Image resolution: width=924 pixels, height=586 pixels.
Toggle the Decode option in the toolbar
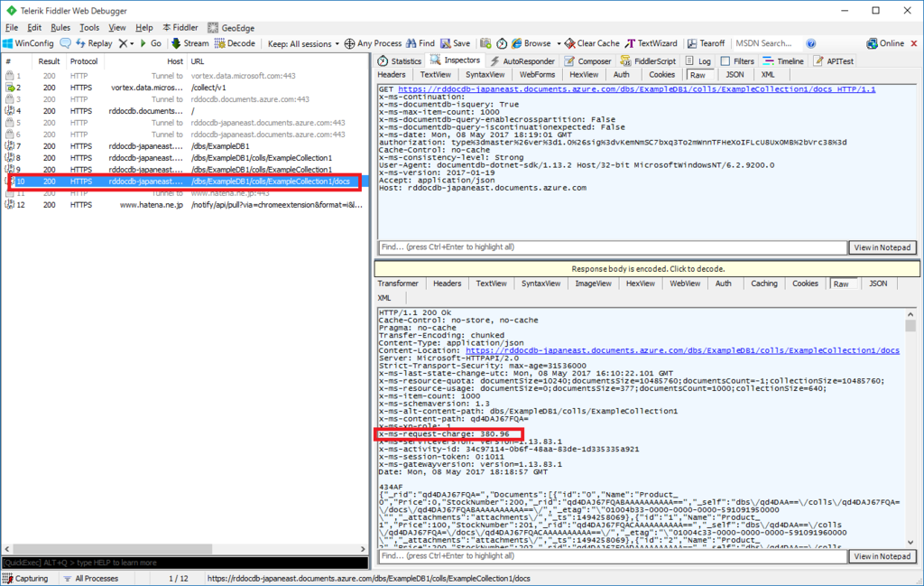[x=235, y=43]
